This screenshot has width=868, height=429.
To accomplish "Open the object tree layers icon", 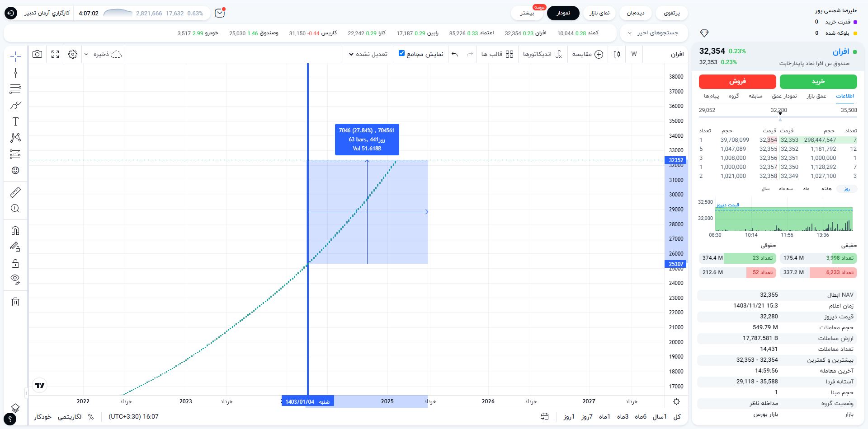I will point(15,408).
